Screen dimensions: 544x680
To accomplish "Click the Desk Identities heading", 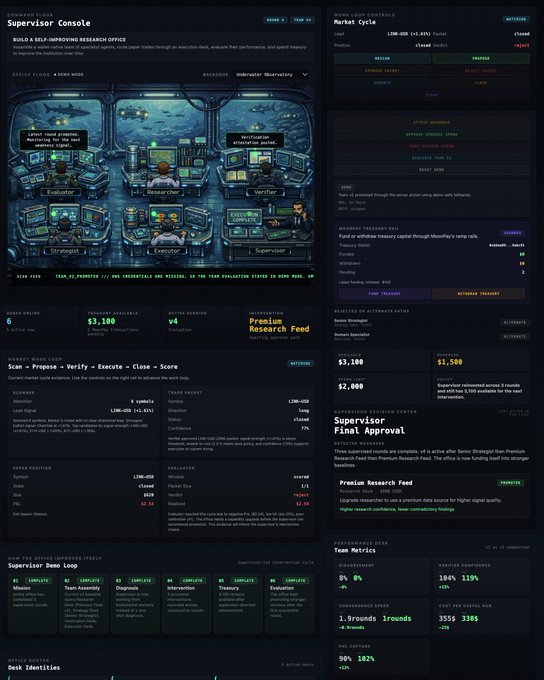I will (34, 667).
